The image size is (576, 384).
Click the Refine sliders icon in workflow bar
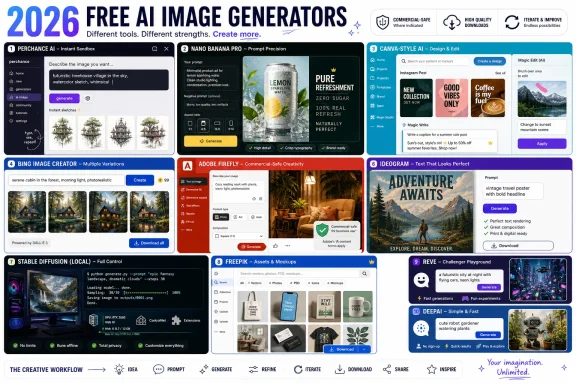[253, 369]
